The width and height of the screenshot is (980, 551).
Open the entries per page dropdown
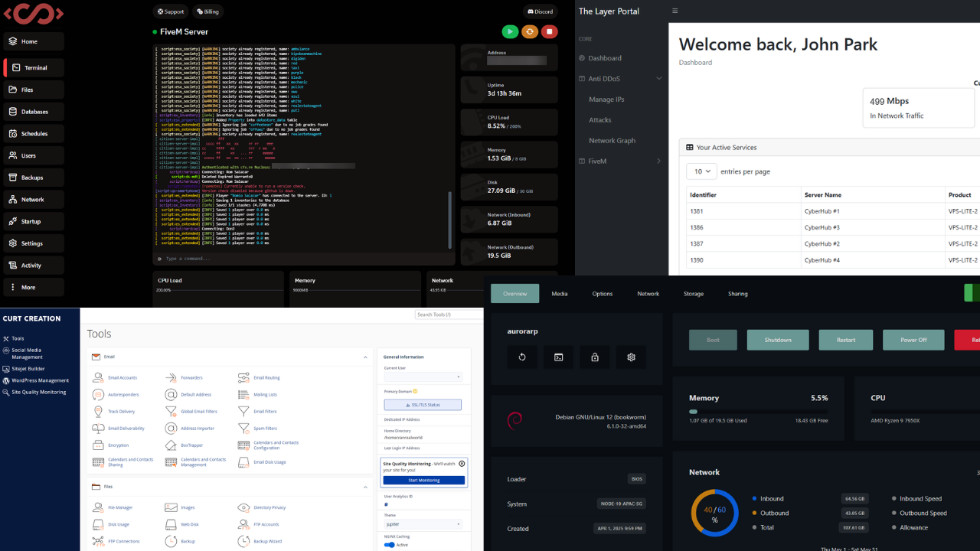pyautogui.click(x=701, y=171)
